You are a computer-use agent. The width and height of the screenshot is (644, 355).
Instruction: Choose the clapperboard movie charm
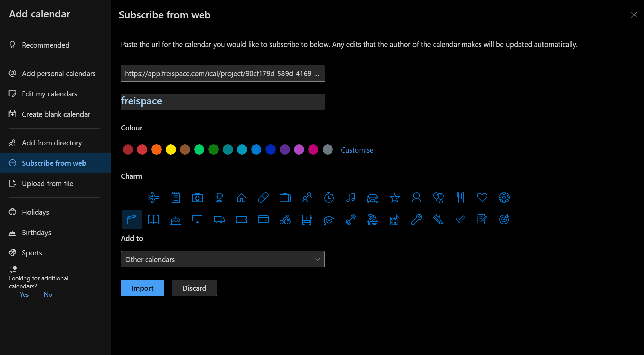tap(132, 219)
